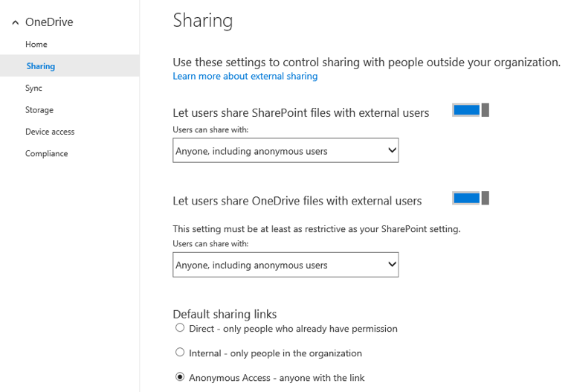This screenshot has height=392, width=571.
Task: Select Direct default sharing link option
Action: coord(180,328)
